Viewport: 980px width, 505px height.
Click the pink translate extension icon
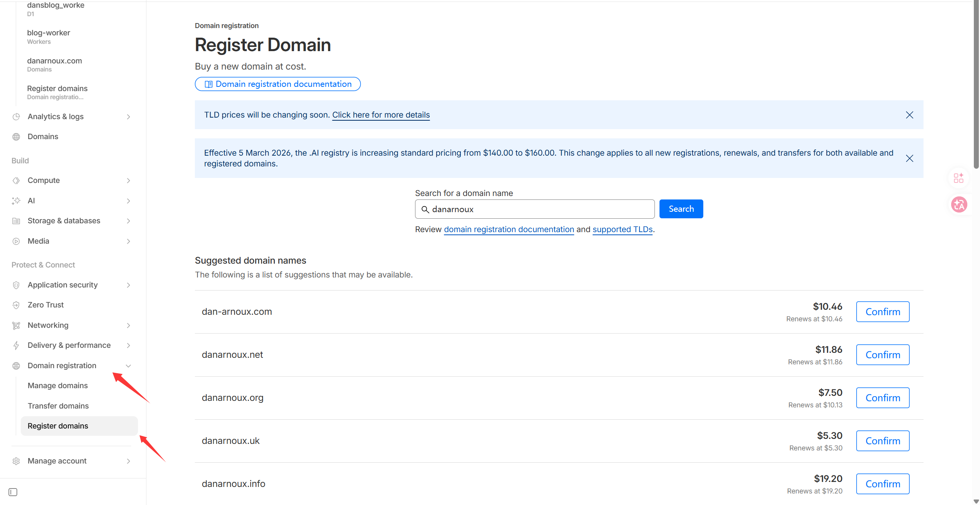click(959, 204)
